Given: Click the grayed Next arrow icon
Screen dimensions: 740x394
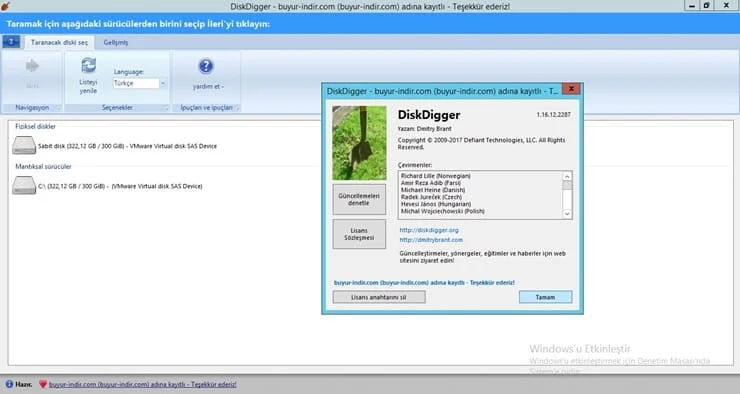Looking at the screenshot, I should point(32,66).
